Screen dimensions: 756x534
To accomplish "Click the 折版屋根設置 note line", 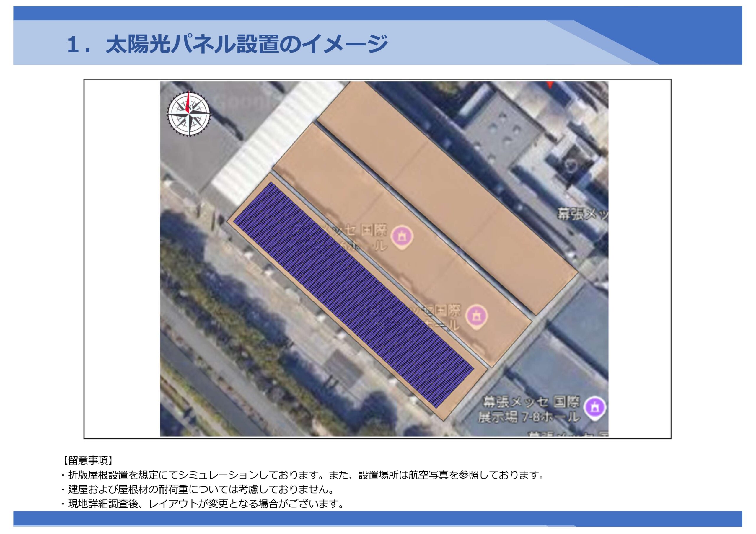I will (x=302, y=475).
